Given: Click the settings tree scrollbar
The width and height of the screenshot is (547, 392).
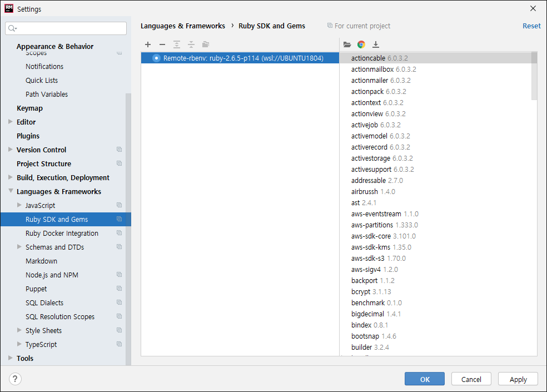Looking at the screenshot, I should 128,229.
